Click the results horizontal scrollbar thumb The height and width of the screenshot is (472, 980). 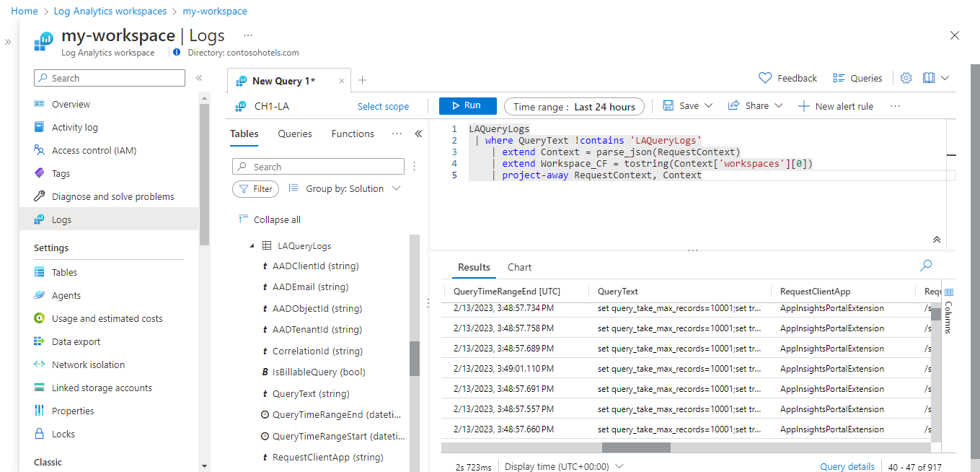pos(636,447)
